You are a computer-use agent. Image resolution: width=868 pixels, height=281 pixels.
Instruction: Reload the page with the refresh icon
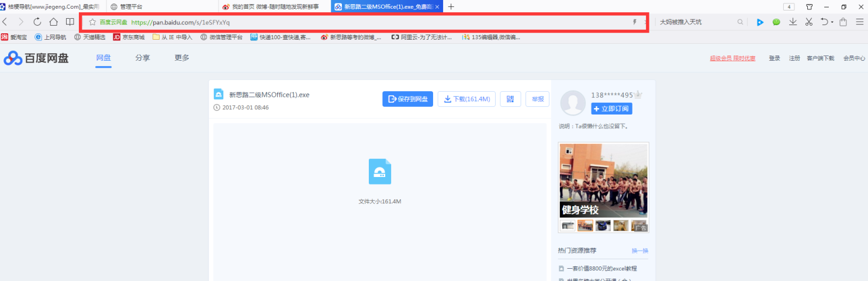coord(37,22)
